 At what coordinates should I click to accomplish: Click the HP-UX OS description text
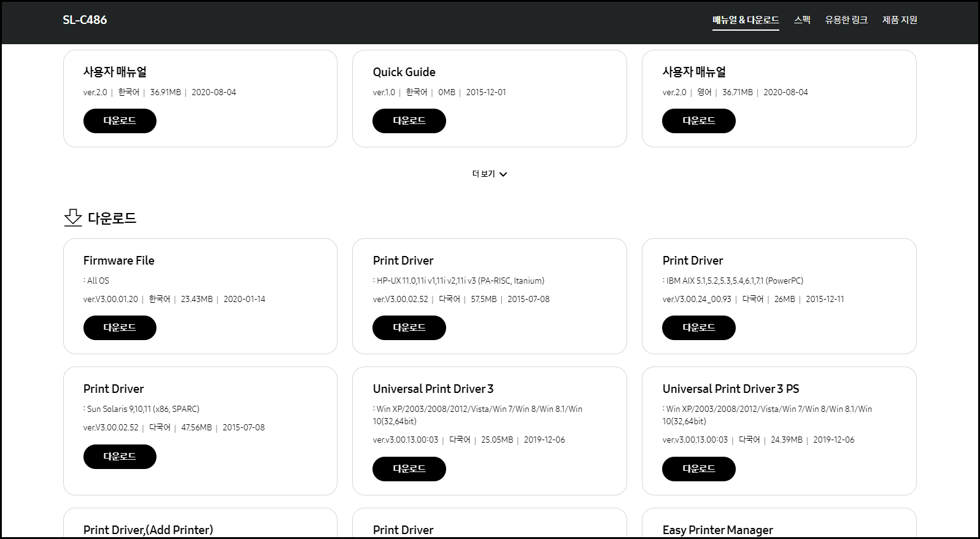458,281
